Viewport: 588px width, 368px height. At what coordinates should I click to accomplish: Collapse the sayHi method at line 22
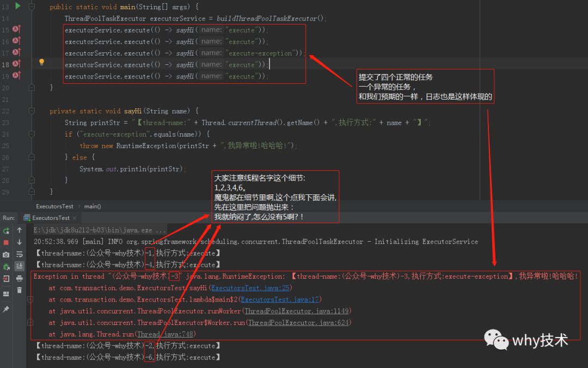click(32, 111)
